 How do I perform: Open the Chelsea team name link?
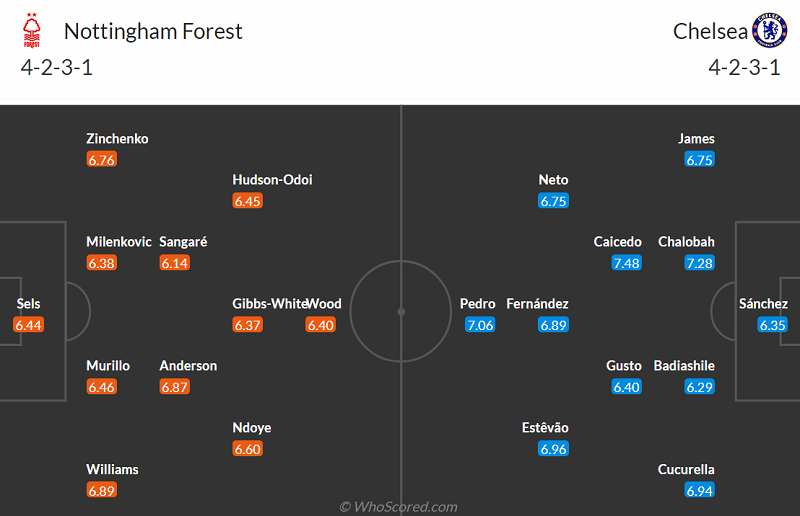[x=709, y=31]
